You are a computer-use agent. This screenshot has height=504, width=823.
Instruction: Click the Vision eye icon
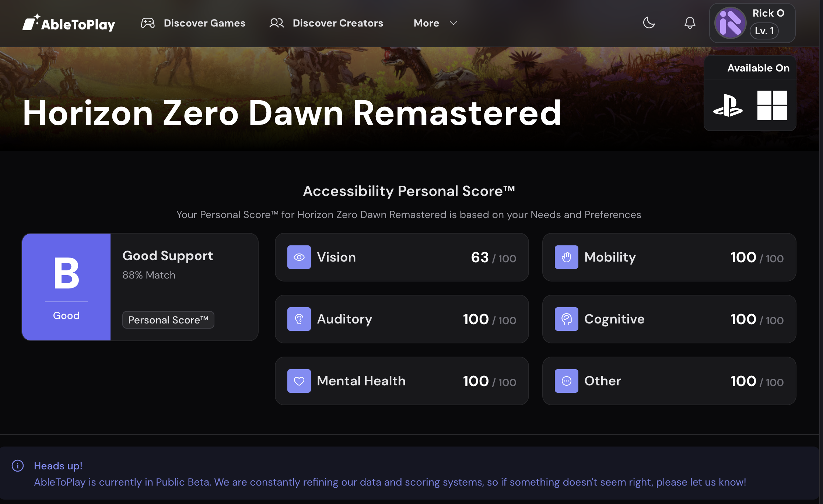(x=299, y=257)
